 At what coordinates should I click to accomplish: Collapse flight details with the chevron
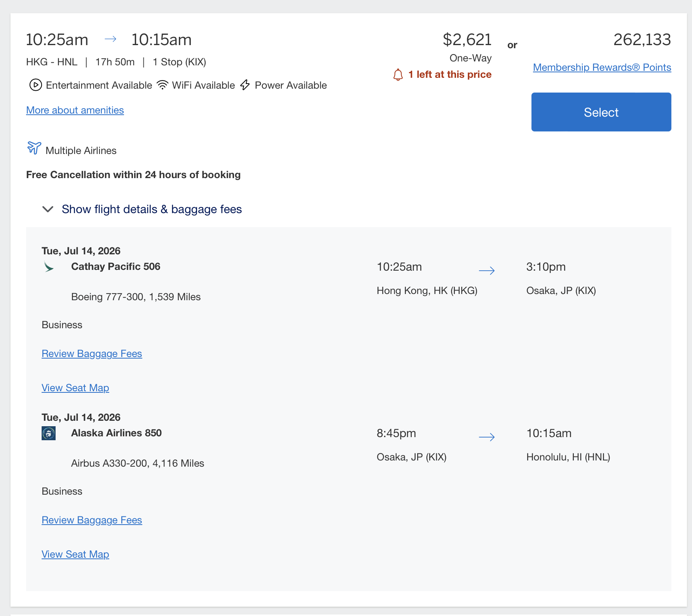[x=48, y=209]
